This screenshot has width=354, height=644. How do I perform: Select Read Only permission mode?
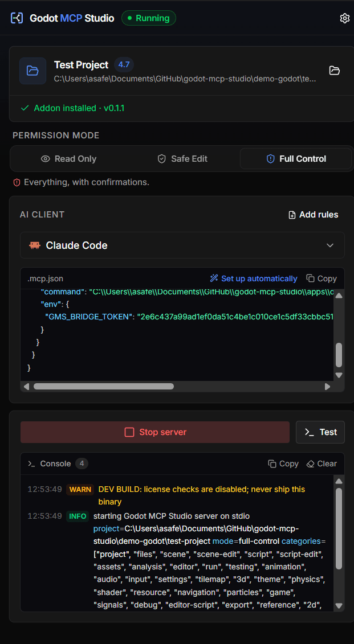click(x=68, y=159)
